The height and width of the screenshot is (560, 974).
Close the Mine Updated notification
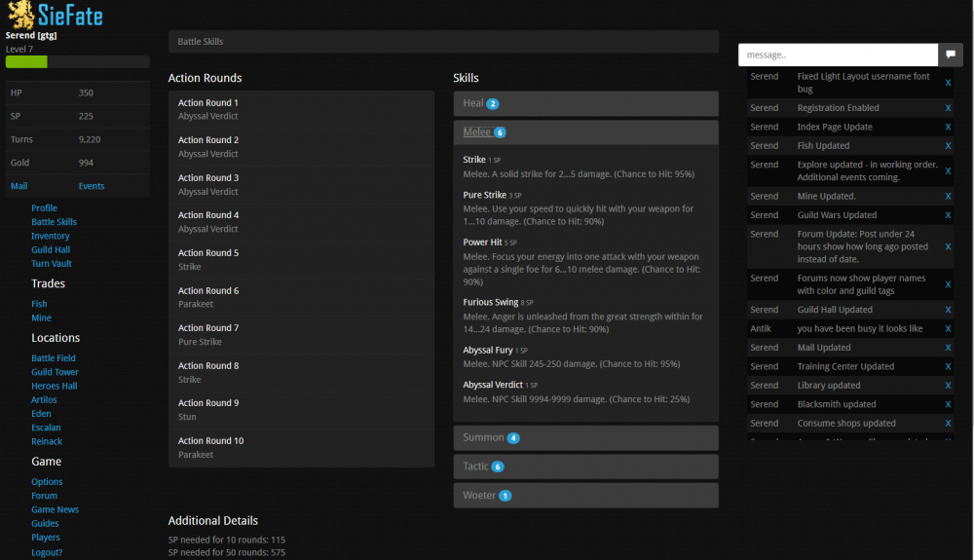[948, 197]
